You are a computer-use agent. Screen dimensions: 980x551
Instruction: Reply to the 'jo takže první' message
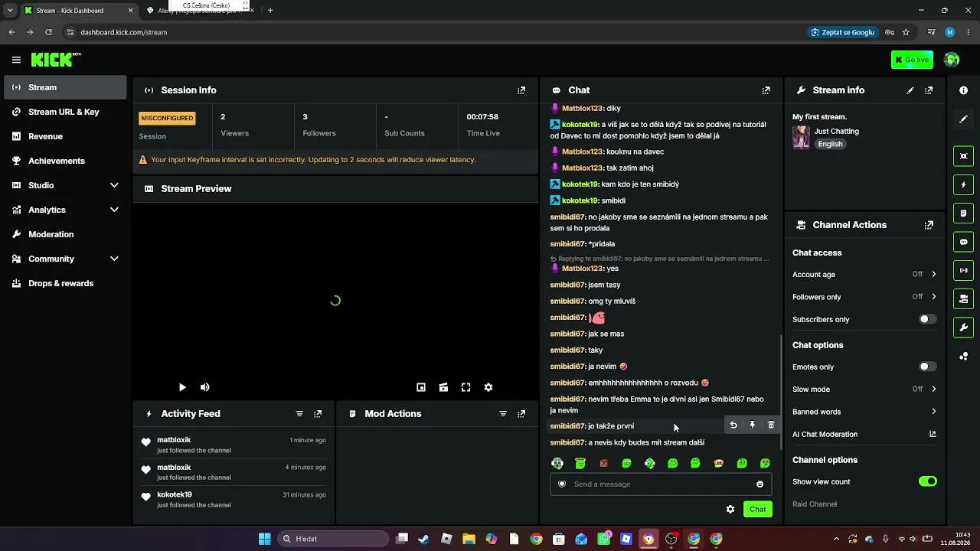click(x=733, y=425)
